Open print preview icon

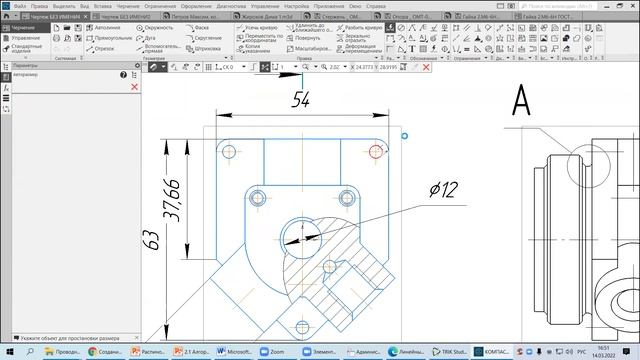click(67, 38)
